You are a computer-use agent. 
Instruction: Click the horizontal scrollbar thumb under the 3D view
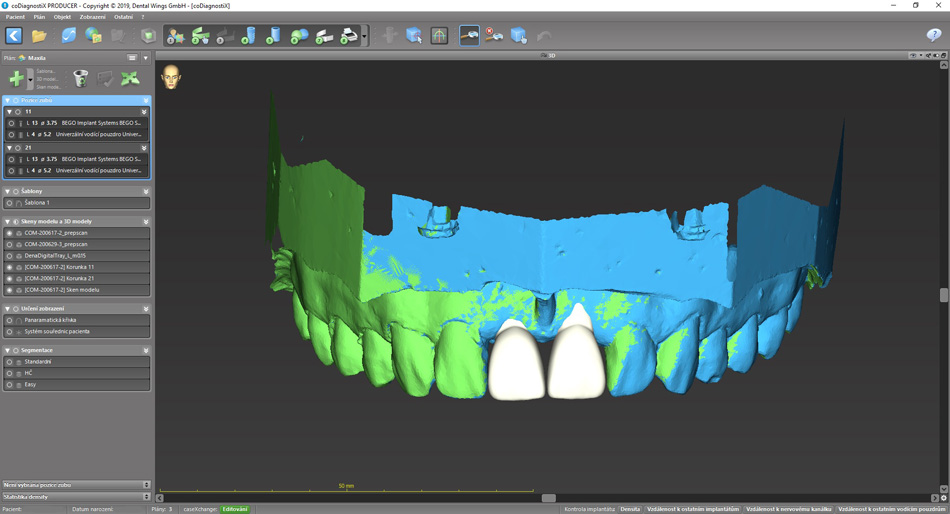pos(548,497)
